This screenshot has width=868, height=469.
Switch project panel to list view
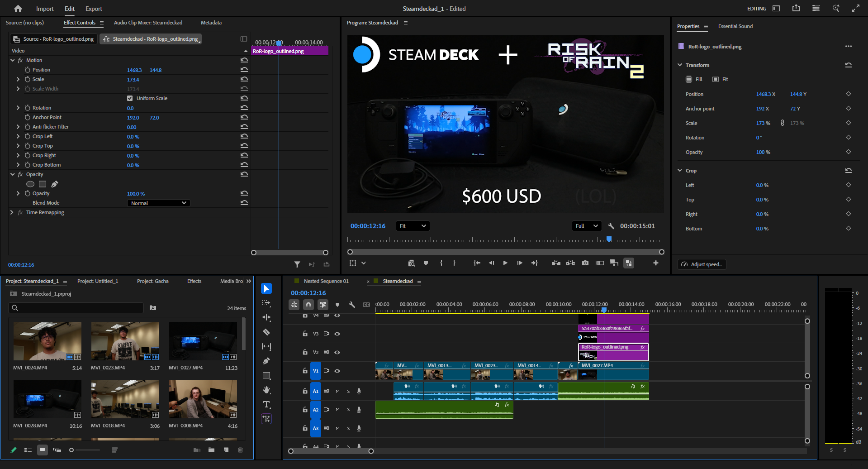pos(28,450)
